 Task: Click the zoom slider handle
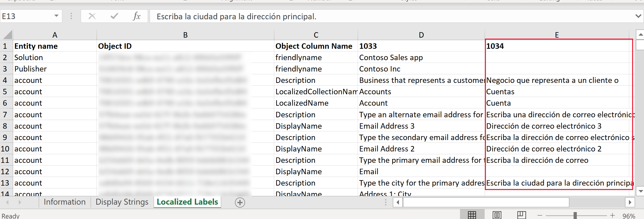[x=575, y=216]
